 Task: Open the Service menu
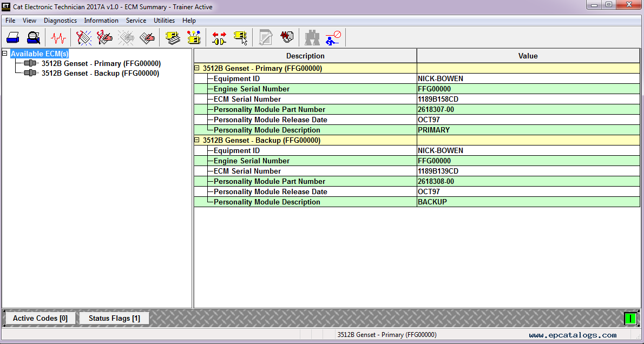click(x=136, y=21)
